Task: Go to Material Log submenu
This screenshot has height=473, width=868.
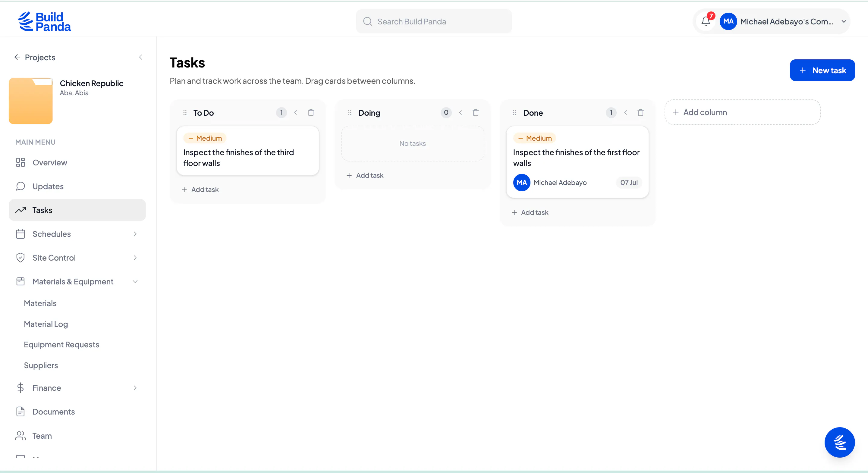Action: [x=46, y=324]
